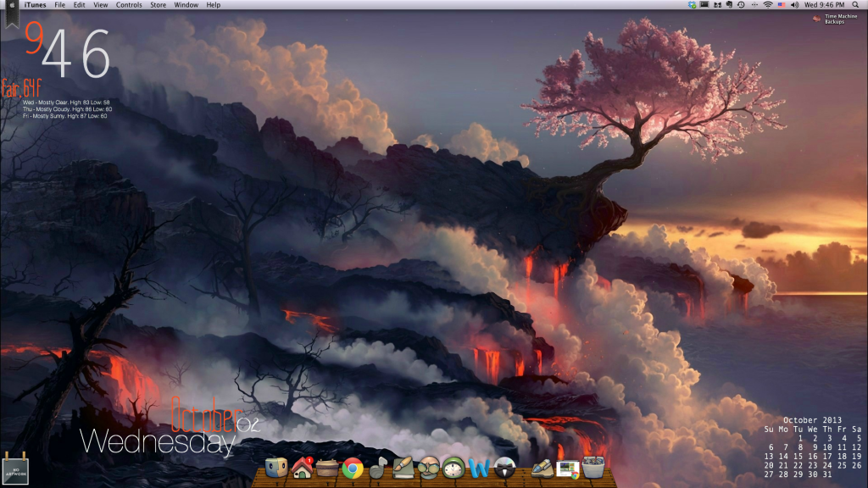Click the 'October 2013' calendar heading

pyautogui.click(x=812, y=420)
